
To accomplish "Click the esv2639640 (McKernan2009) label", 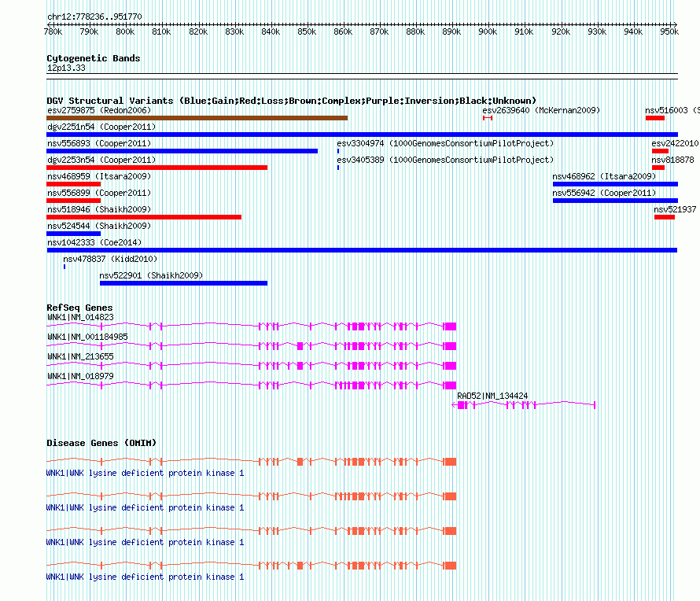I will pos(541,110).
